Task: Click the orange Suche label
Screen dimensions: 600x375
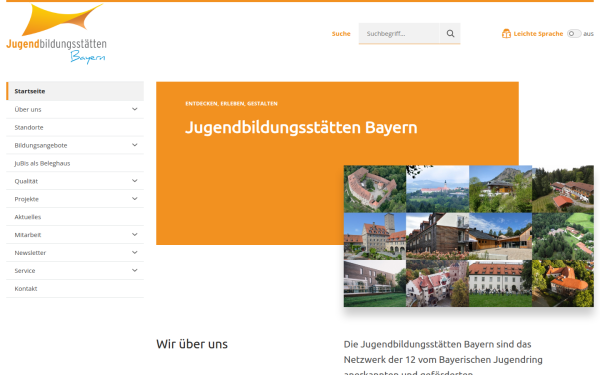Action: coord(341,34)
